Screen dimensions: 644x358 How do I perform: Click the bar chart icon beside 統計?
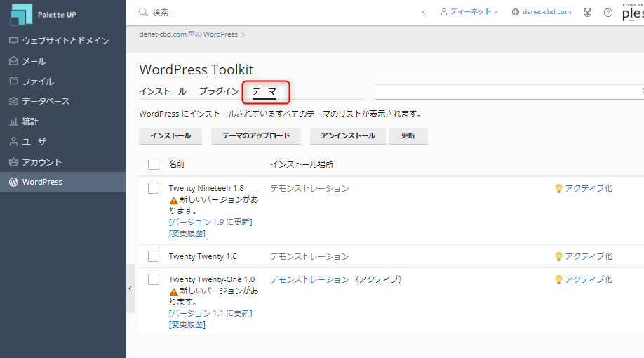pyautogui.click(x=13, y=121)
